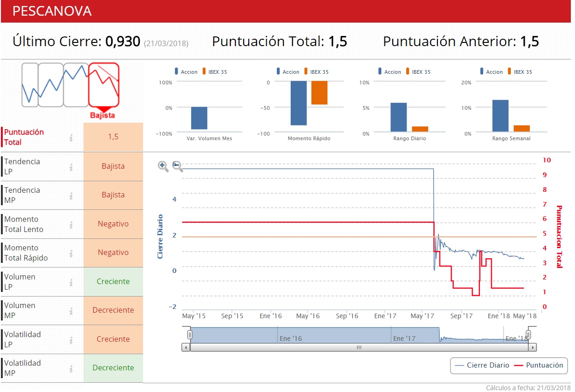The height and width of the screenshot is (392, 575).
Task: Click Decreciente value in Volatilidad MP row
Action: pos(113,368)
